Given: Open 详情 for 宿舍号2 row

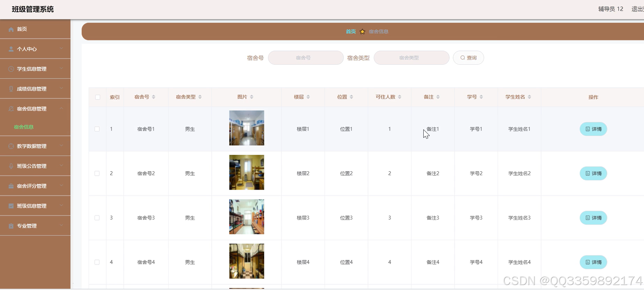Looking at the screenshot, I should tap(593, 173).
